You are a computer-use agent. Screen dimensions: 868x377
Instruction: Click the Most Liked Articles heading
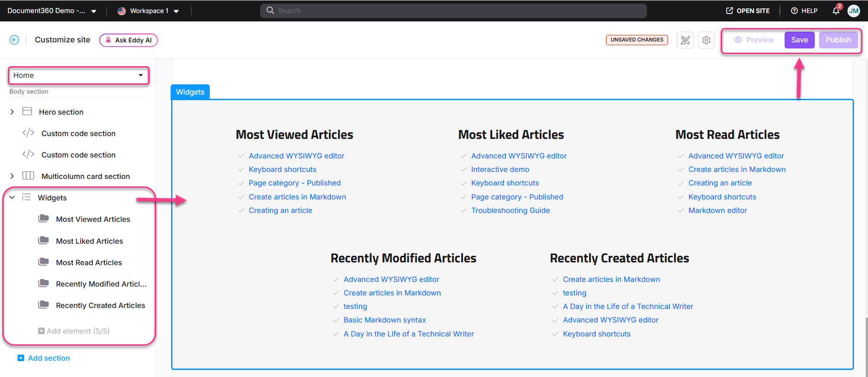pos(511,135)
